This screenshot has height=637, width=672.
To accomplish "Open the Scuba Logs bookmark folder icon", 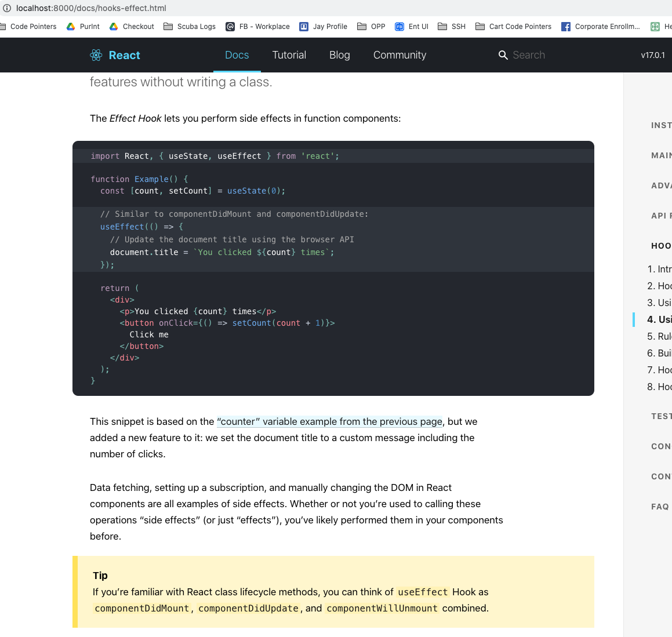I will (168, 27).
